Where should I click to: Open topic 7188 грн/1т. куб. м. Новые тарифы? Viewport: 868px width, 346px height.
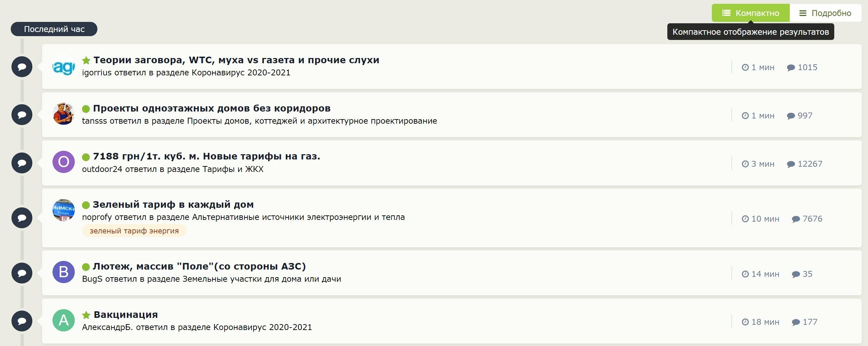click(207, 156)
